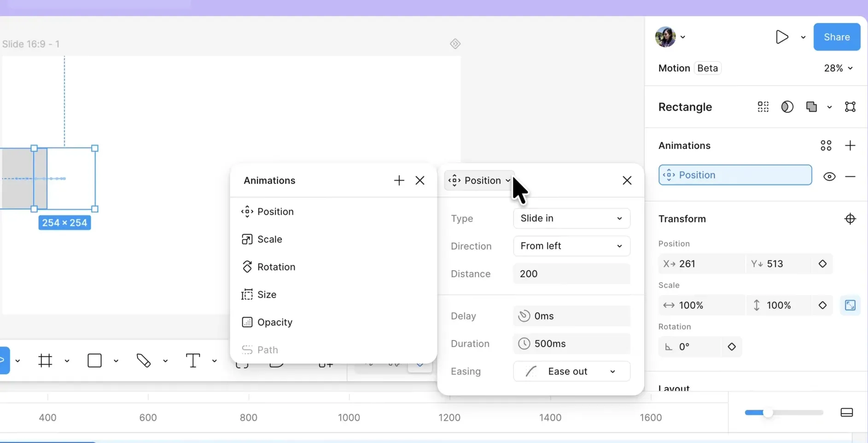Remove the Position animation with minus button
Image resolution: width=868 pixels, height=443 pixels.
click(x=850, y=177)
